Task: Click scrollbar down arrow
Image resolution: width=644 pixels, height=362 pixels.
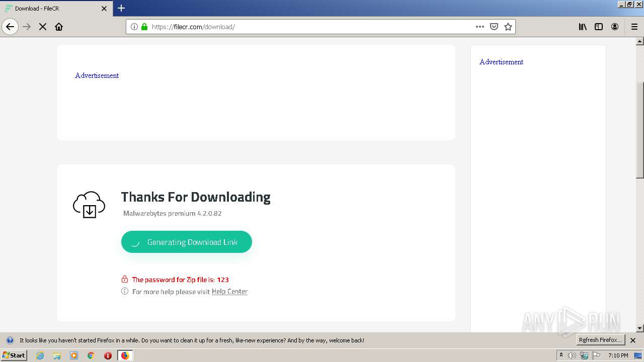Action: click(x=640, y=328)
